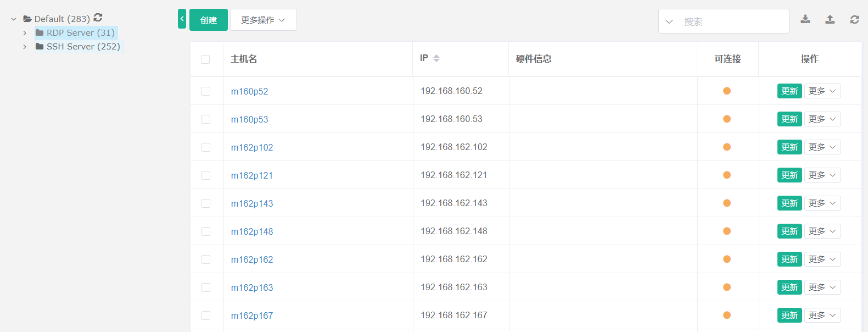Viewport: 868px width, 332px height.
Task: Check the m162p162 row checkbox
Action: point(206,259)
